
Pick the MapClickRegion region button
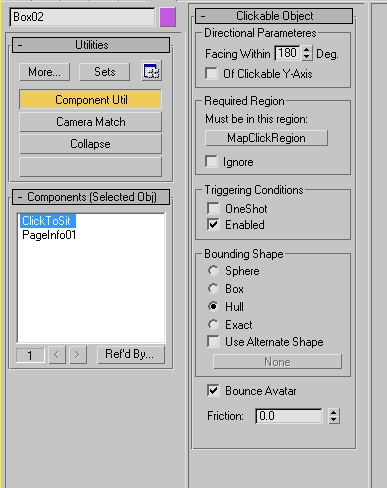coord(266,138)
